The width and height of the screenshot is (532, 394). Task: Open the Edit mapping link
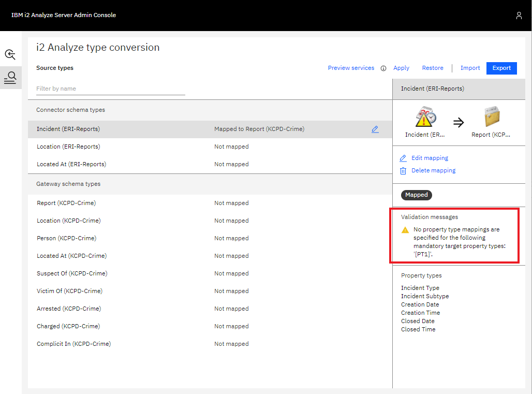430,158
